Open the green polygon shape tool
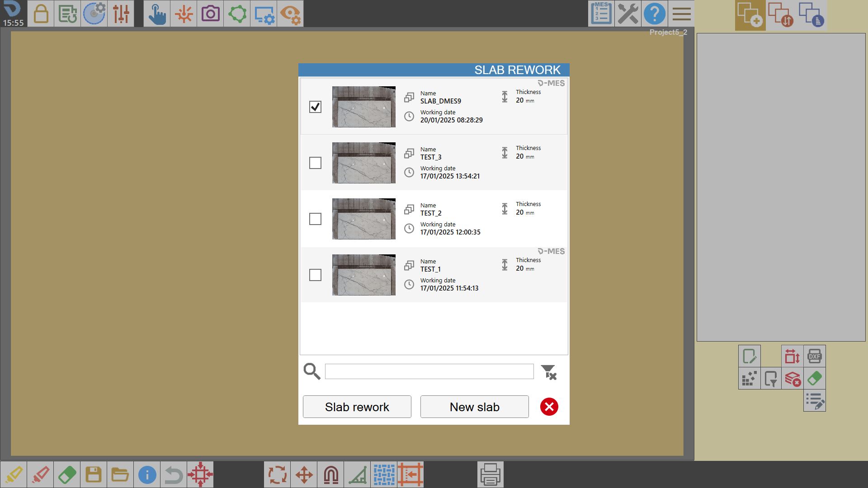The width and height of the screenshot is (868, 488). coord(237,14)
